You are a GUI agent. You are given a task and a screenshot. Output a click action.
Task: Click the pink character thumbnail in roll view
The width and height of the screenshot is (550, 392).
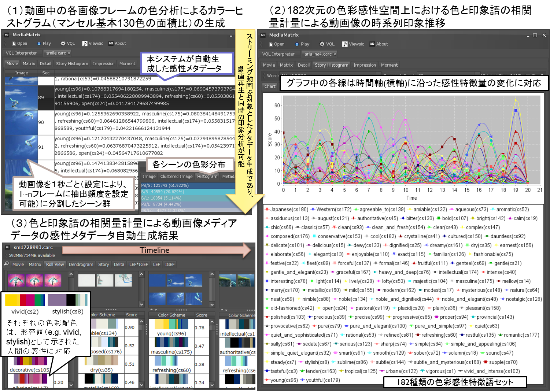34,281
